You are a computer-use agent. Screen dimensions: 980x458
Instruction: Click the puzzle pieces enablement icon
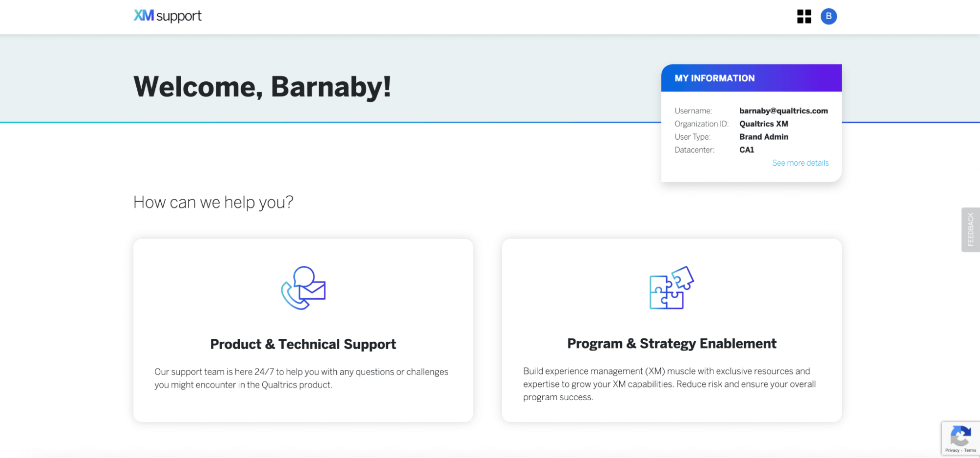[x=672, y=288]
